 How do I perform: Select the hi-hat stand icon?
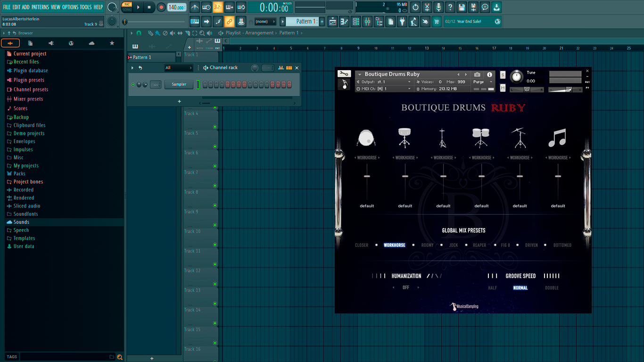click(443, 138)
